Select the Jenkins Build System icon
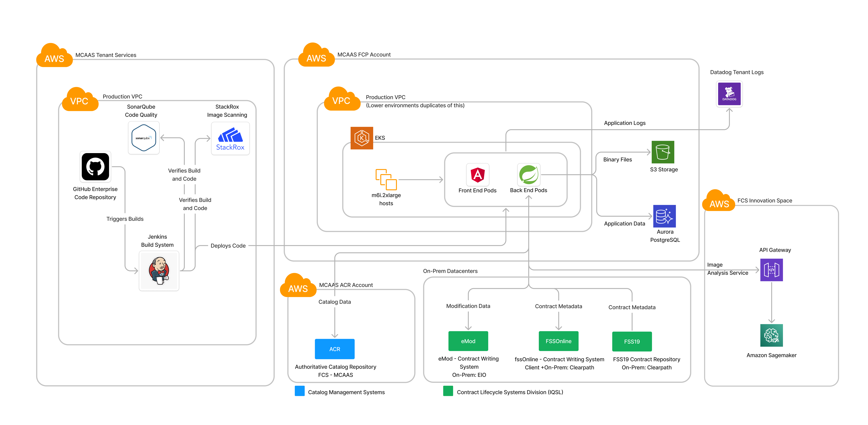The height and width of the screenshot is (425, 868). point(159,271)
